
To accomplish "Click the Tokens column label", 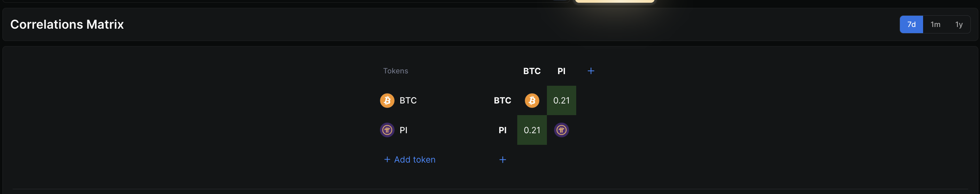I will point(395,71).
